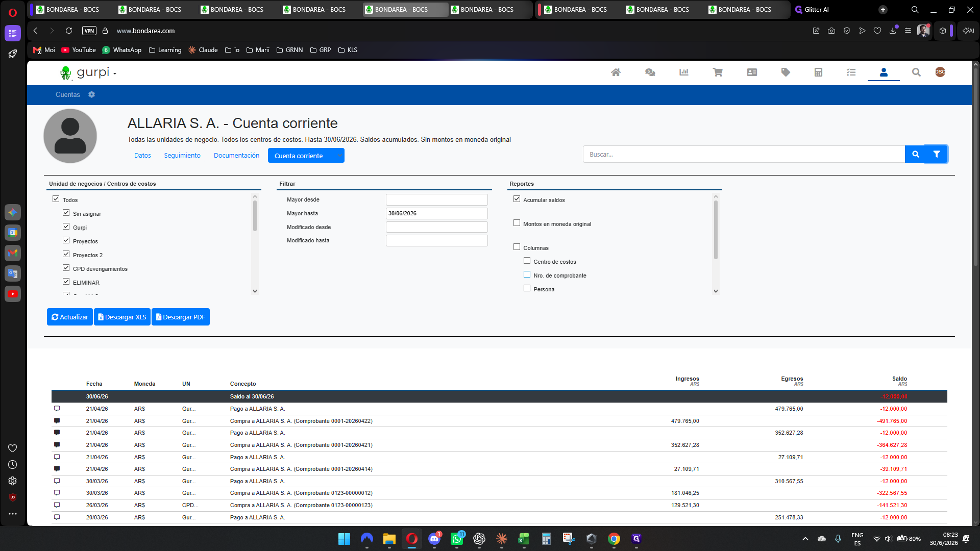The height and width of the screenshot is (551, 980).
Task: Open Opera sidebar settings gear
Action: [13, 481]
